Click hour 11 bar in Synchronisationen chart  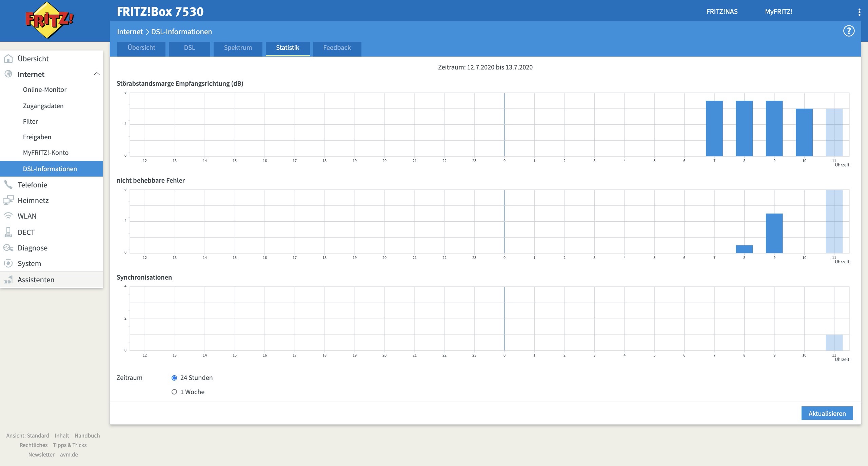834,343
